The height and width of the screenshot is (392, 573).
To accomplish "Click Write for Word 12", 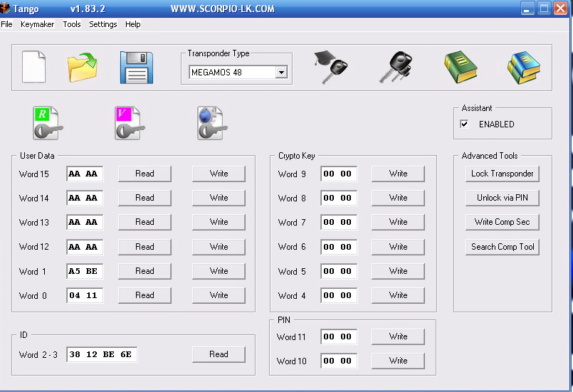I will click(x=219, y=247).
